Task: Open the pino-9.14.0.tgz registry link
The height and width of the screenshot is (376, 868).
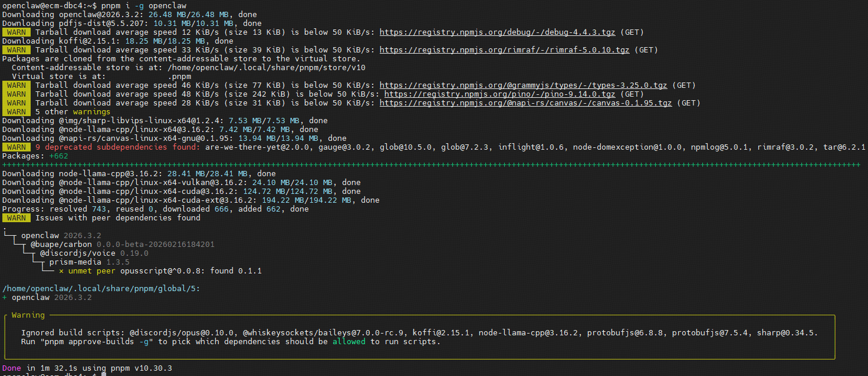Action: point(499,94)
